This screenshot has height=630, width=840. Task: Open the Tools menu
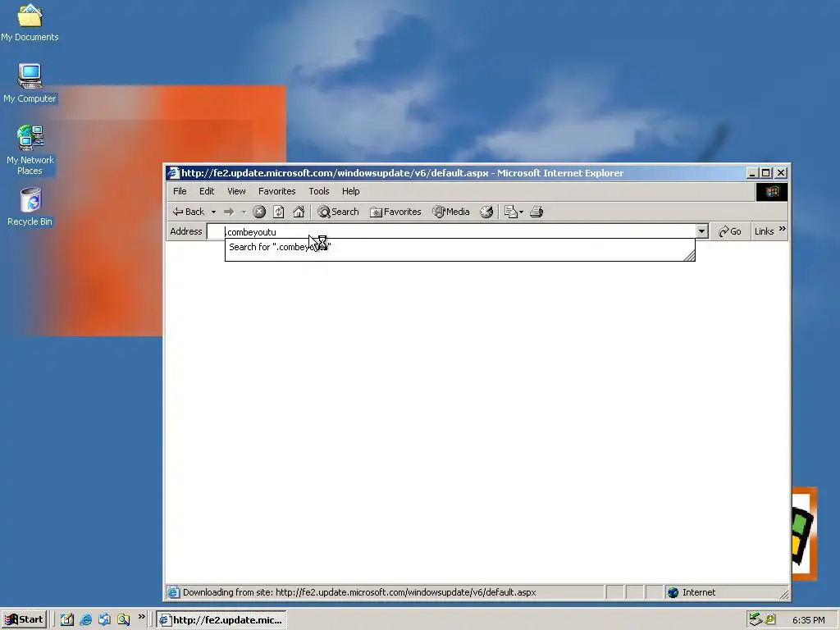(x=319, y=191)
